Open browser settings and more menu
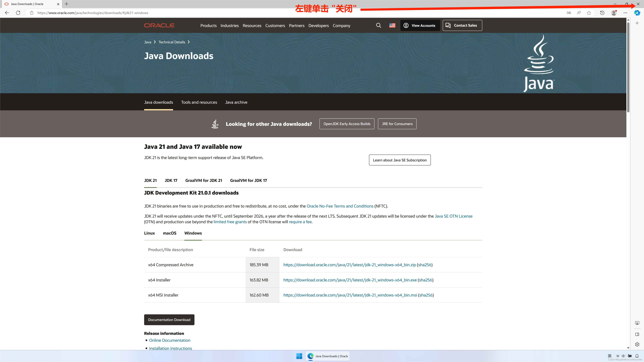This screenshot has height=362, width=644. point(625,13)
